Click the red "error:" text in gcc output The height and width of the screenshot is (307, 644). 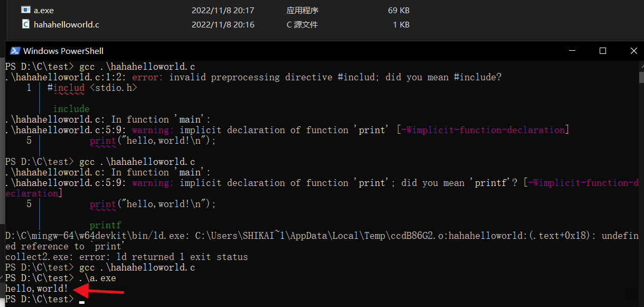148,77
